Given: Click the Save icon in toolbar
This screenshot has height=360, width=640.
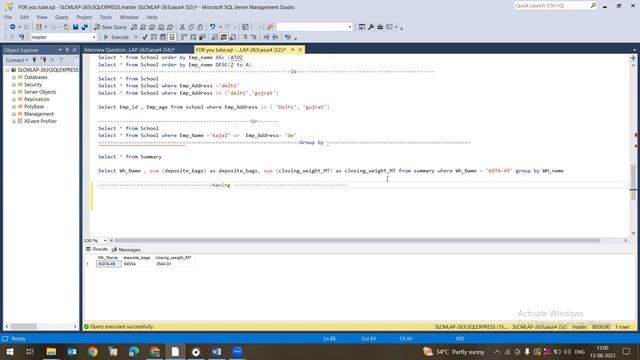Looking at the screenshot, I should click(x=76, y=27).
